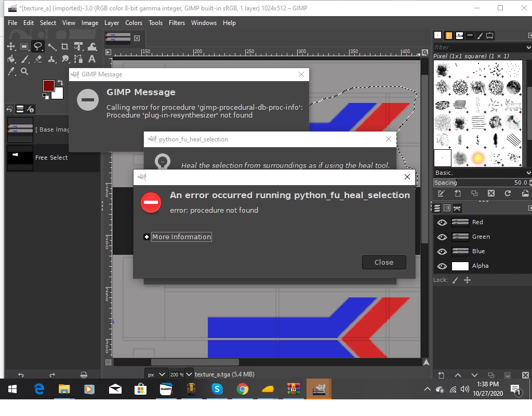Close the python_fu_heal_selection error dialog
Image resolution: width=532 pixels, height=416 pixels.
pos(384,262)
